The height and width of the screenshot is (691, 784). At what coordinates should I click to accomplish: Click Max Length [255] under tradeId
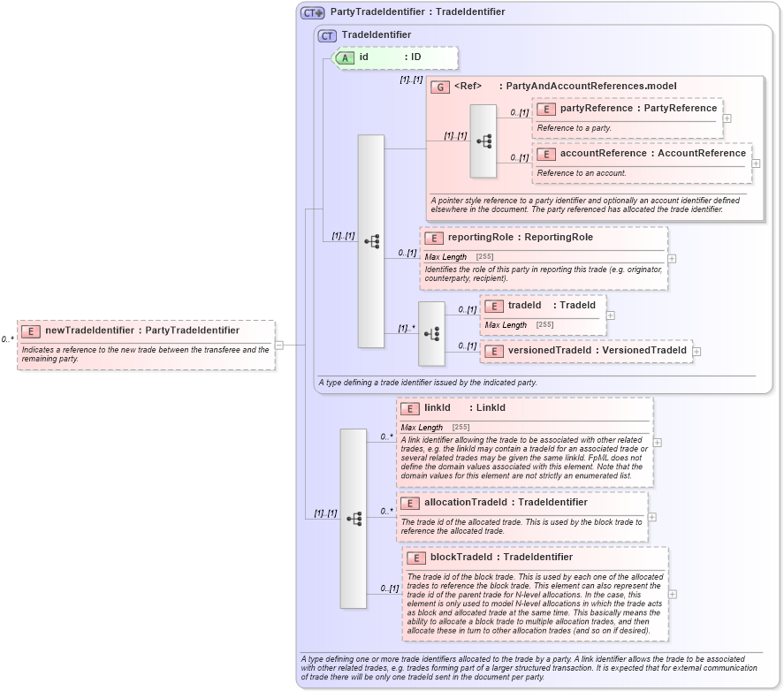click(x=519, y=324)
